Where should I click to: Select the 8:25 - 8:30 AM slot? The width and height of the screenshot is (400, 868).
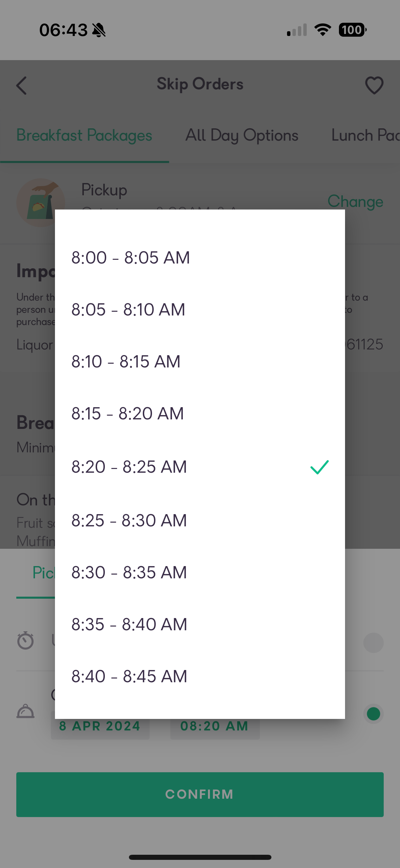(x=200, y=520)
